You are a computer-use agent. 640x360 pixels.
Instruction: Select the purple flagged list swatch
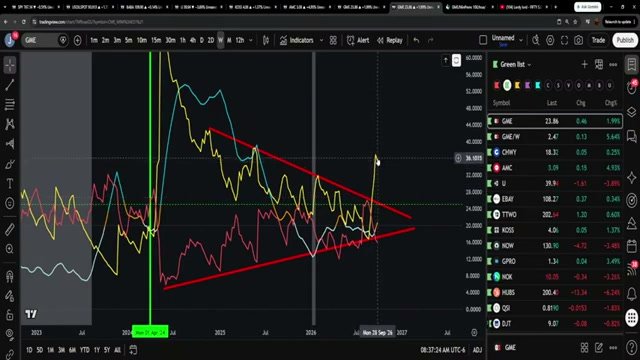[527, 85]
